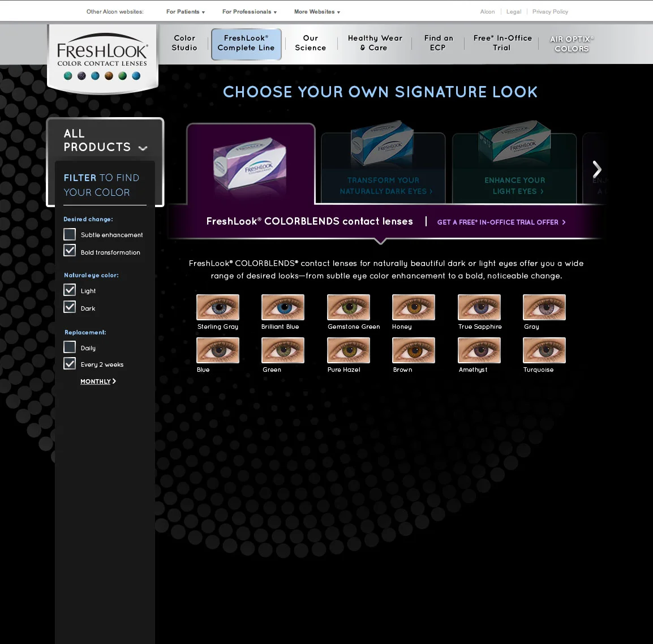Uncheck the Bold transformation checkbox
This screenshot has height=644, width=653.
click(x=70, y=251)
